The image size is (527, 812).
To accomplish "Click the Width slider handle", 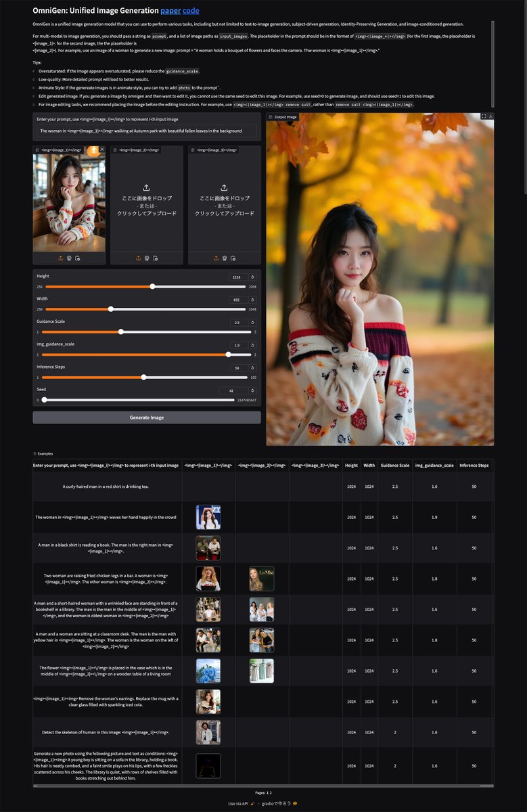I will point(111,309).
